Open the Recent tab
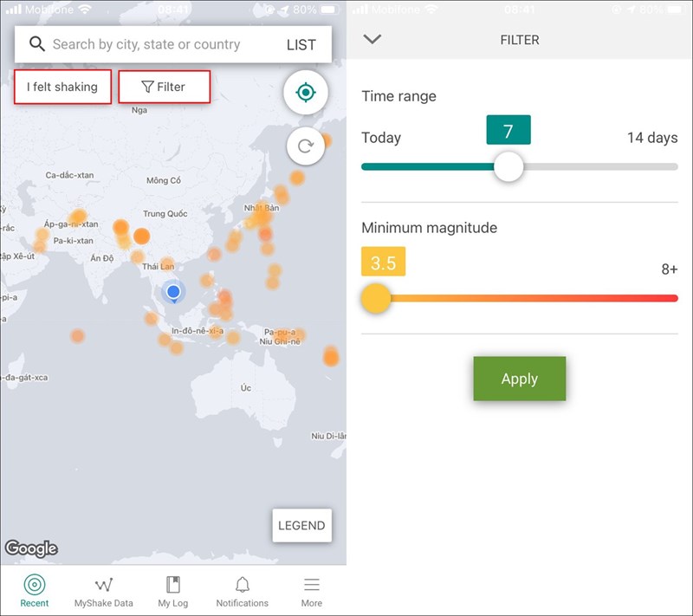This screenshot has width=693, height=616. pyautogui.click(x=35, y=591)
